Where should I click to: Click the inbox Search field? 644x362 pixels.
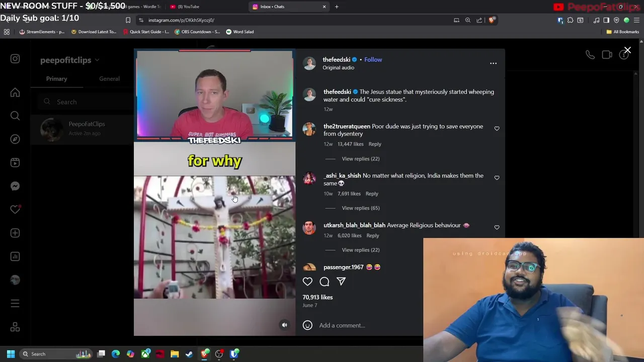[86, 102]
